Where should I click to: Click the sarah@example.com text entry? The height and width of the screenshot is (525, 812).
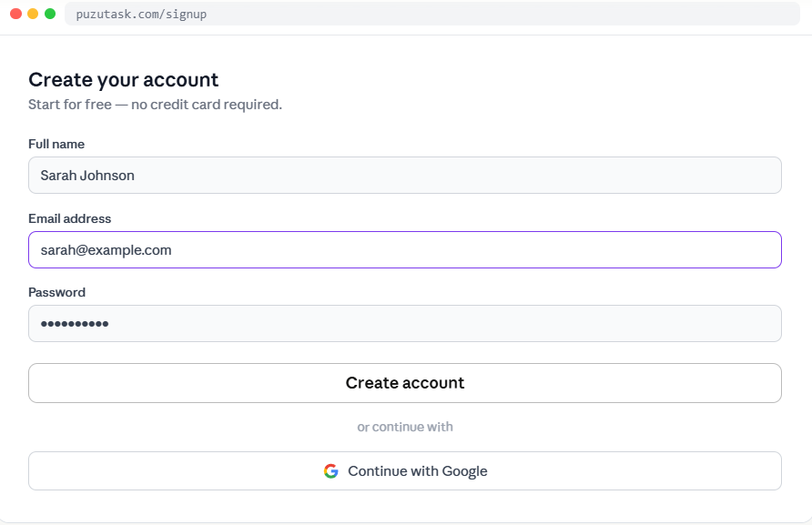pos(106,250)
